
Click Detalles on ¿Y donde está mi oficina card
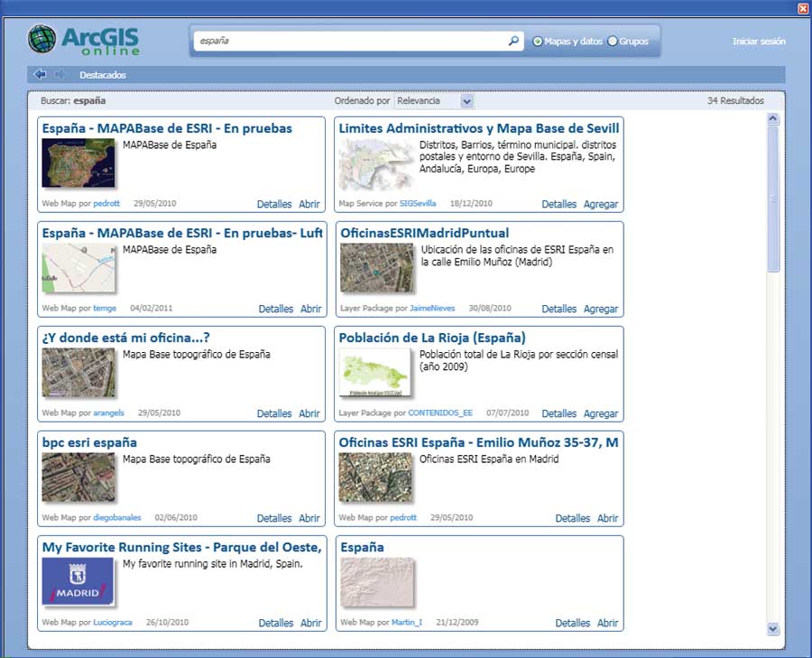(274, 413)
